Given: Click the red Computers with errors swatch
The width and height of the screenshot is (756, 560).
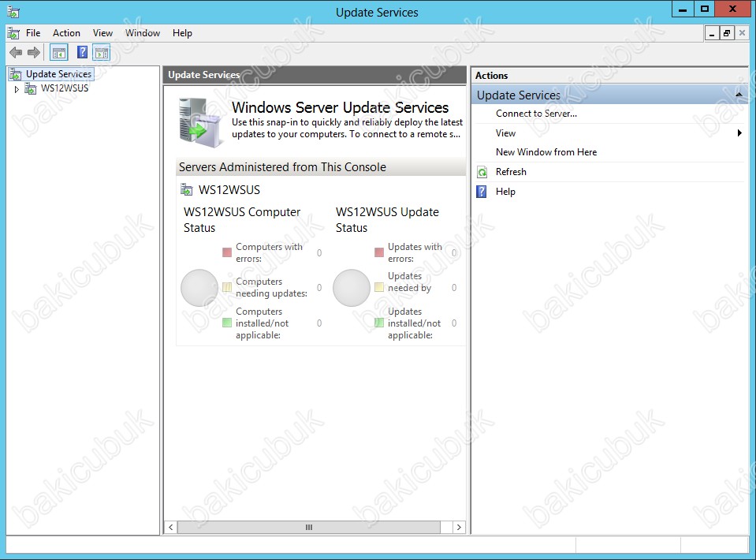Looking at the screenshot, I should [227, 252].
